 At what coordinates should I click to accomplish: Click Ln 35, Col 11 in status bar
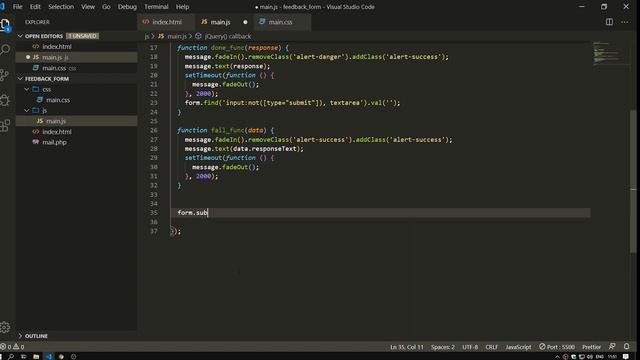[x=407, y=347]
